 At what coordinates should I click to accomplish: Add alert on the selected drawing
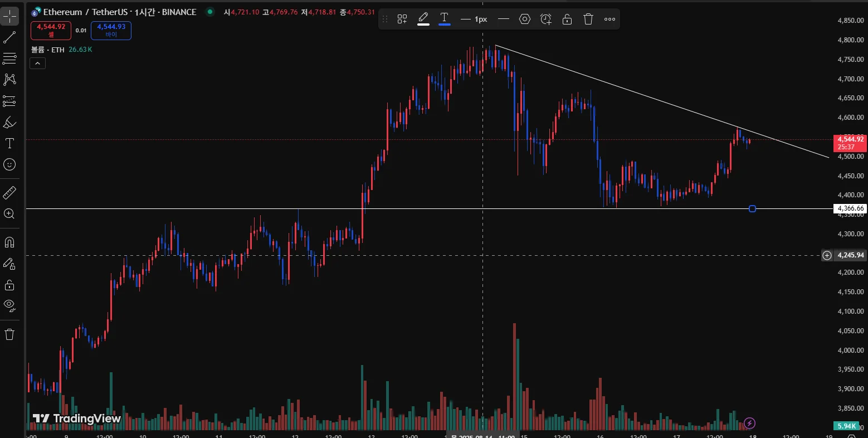pyautogui.click(x=546, y=19)
